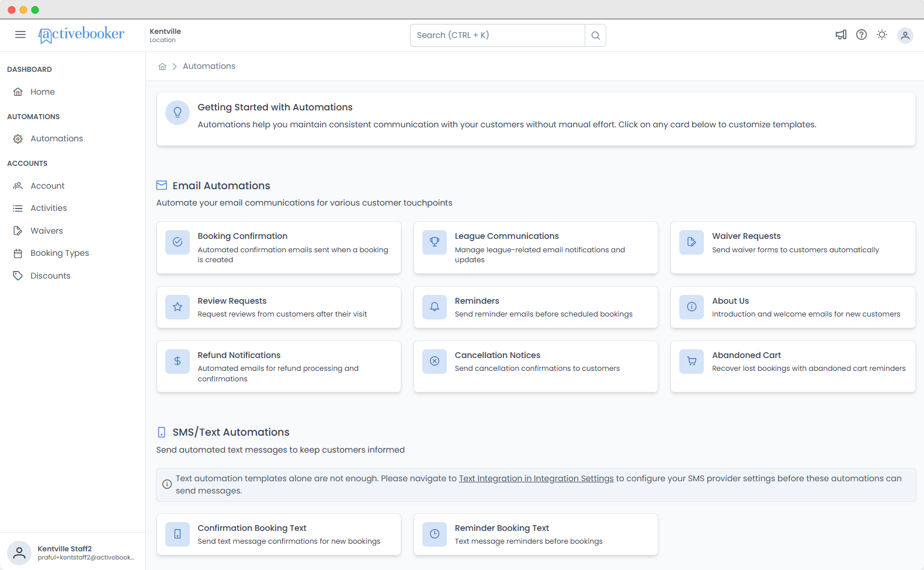The width and height of the screenshot is (924, 570).
Task: Open the hamburger sidebar menu
Action: [x=20, y=34]
